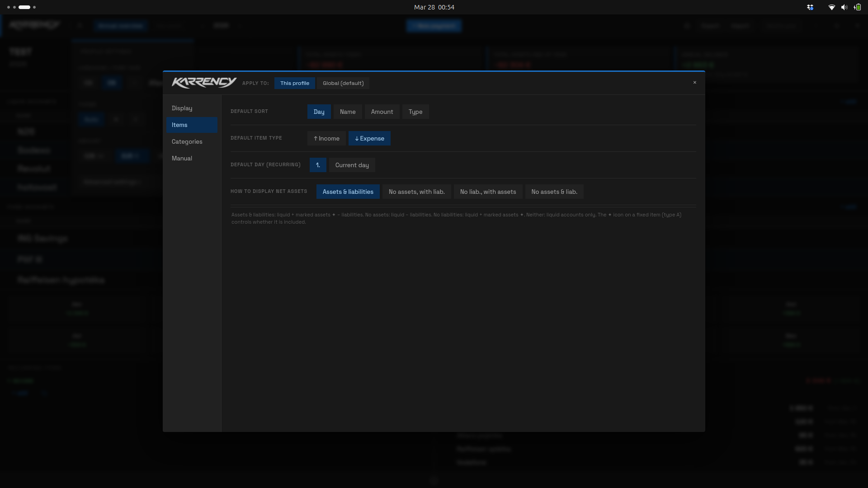Click the workspace indicator dots
This screenshot has height=488, width=868.
coord(21,7)
